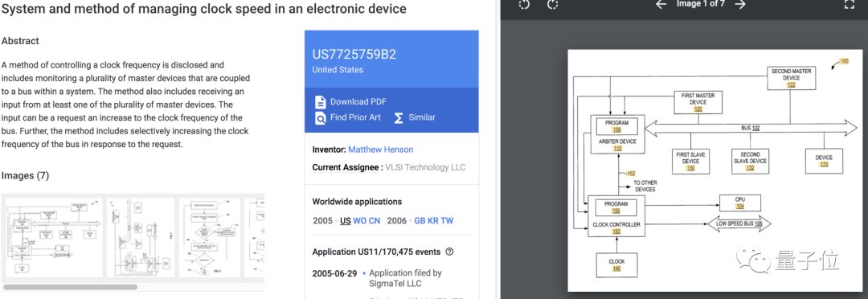Click the Images (7) heading
Image resolution: width=868 pixels, height=299 pixels.
pyautogui.click(x=26, y=176)
